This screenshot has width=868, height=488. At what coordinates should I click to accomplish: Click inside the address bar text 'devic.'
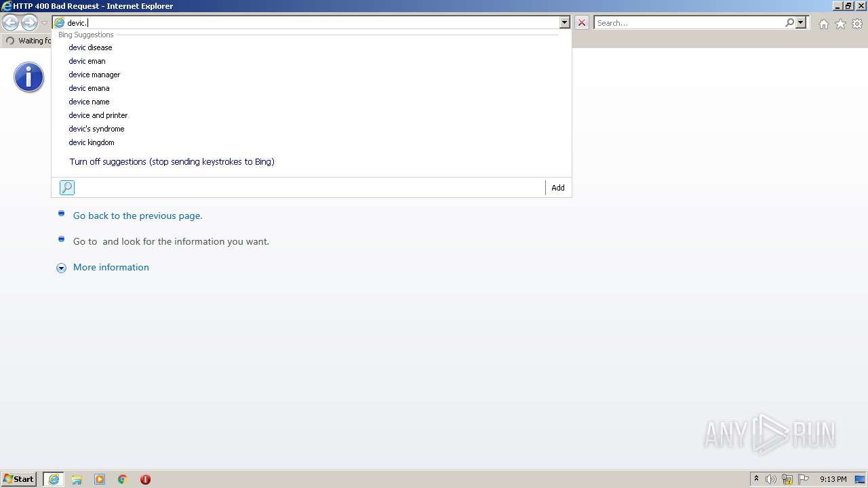(77, 23)
